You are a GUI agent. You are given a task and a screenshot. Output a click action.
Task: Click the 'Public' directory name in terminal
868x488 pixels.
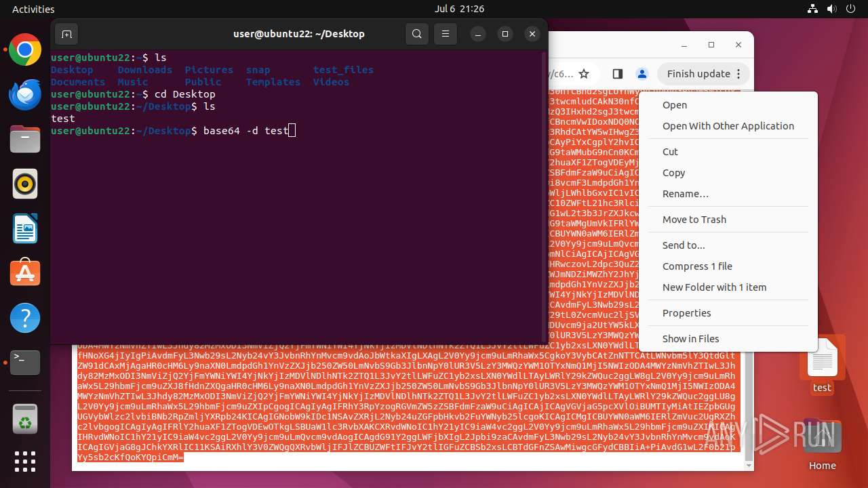[203, 82]
